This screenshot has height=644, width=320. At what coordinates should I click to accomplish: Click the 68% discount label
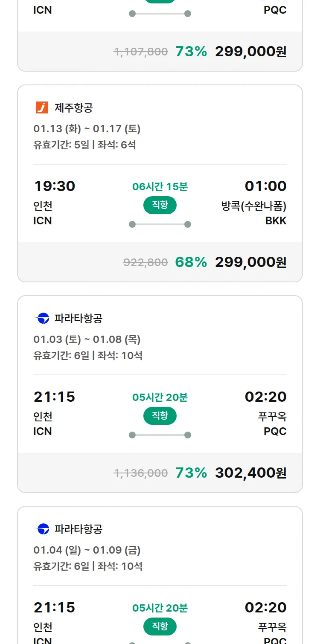tap(191, 262)
